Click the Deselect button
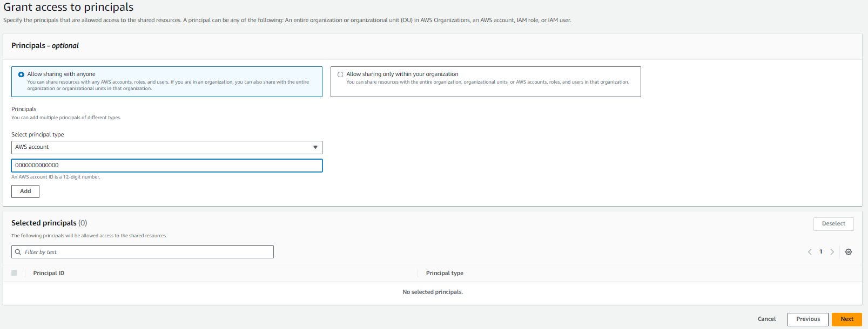 pos(833,224)
